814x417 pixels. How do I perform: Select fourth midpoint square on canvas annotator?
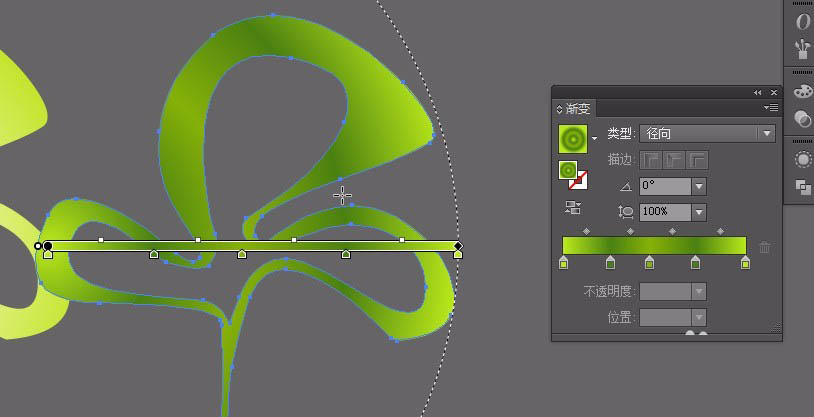tap(402, 240)
